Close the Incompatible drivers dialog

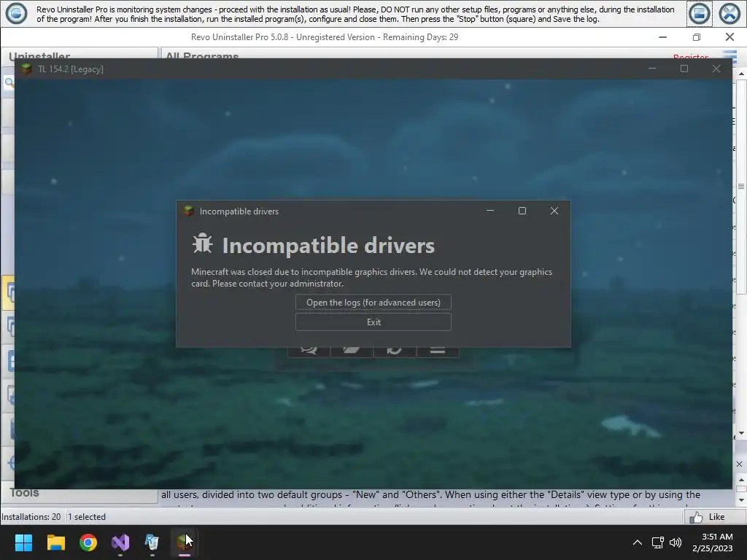point(554,211)
